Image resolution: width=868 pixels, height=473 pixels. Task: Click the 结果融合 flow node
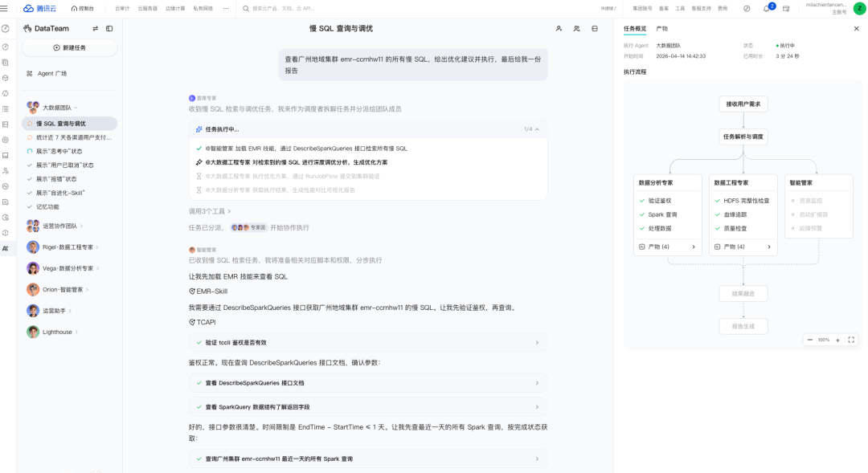point(743,294)
